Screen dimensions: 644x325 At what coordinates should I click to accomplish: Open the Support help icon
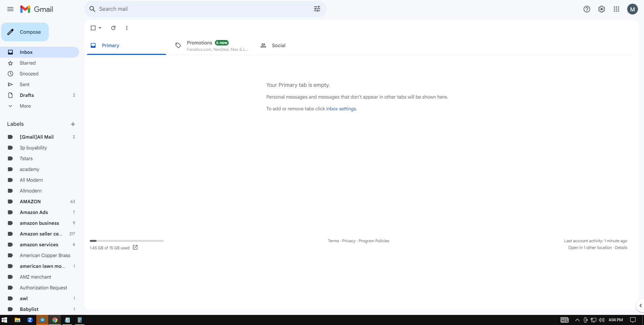587,9
